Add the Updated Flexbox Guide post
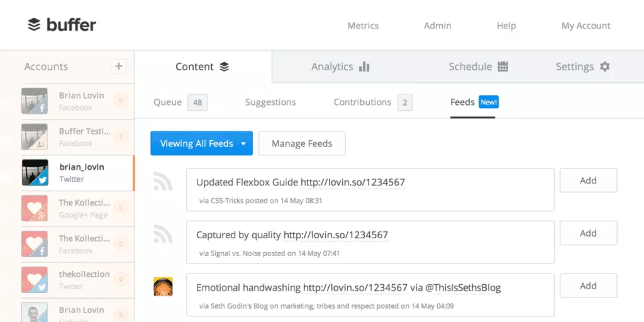 pyautogui.click(x=588, y=180)
